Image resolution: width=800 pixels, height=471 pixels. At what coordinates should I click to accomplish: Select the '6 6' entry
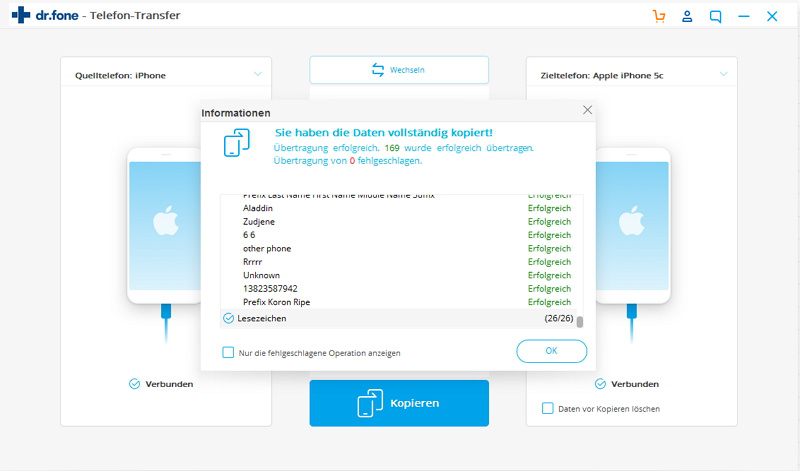[x=249, y=235]
